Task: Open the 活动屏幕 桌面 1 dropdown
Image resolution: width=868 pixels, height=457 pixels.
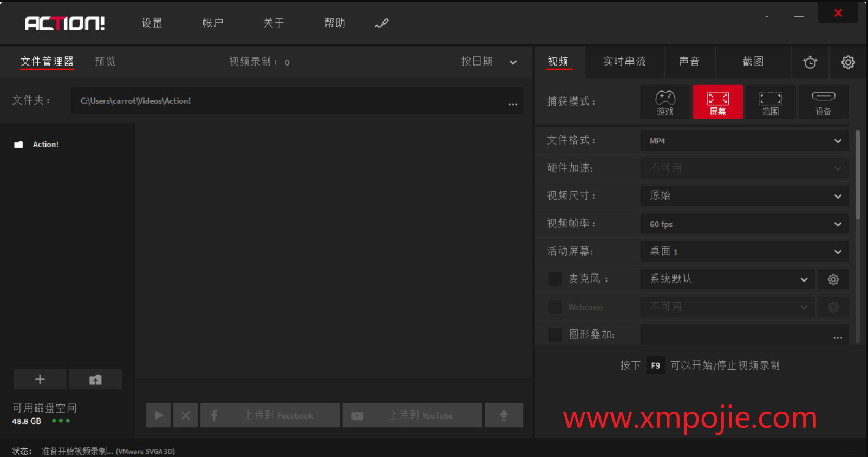Action: pos(745,252)
